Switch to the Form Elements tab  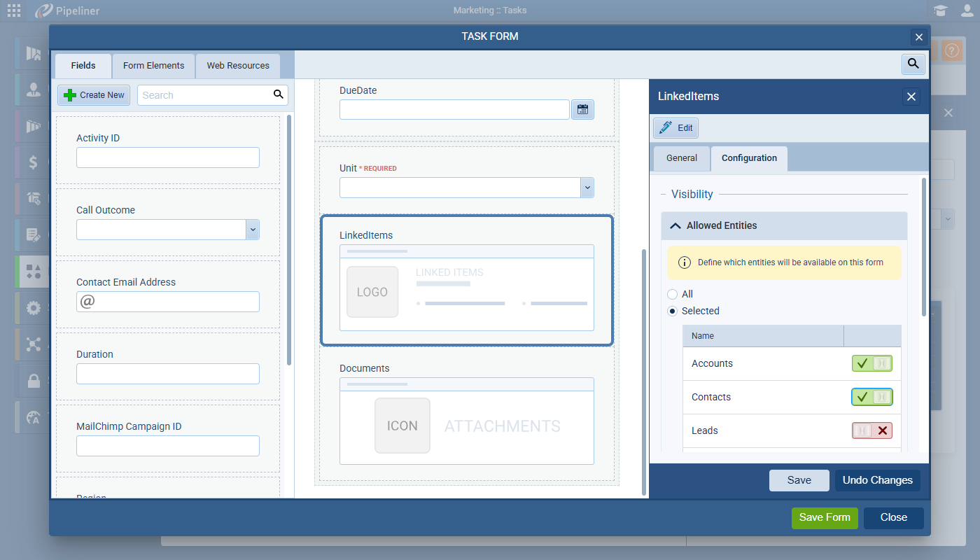pyautogui.click(x=153, y=66)
